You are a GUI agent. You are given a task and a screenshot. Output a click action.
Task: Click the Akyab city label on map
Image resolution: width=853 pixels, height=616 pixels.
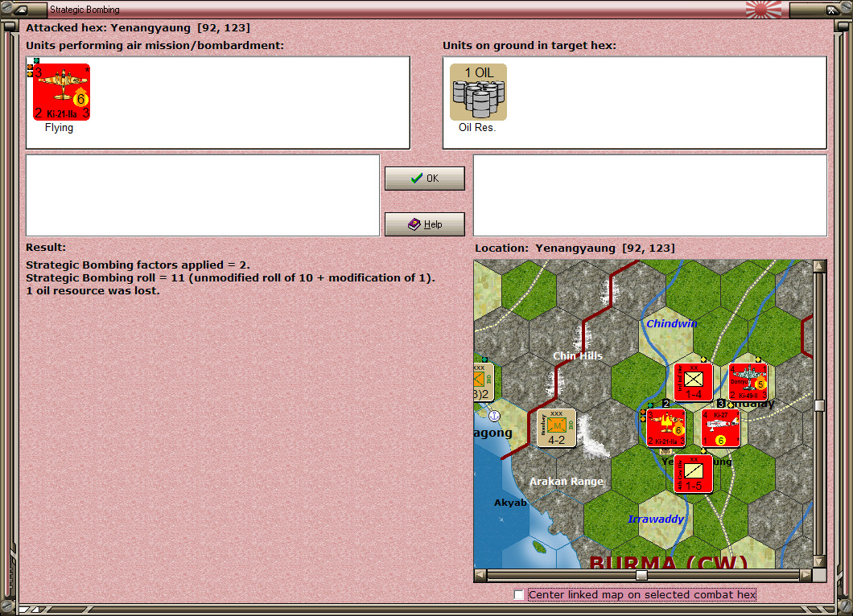(510, 503)
